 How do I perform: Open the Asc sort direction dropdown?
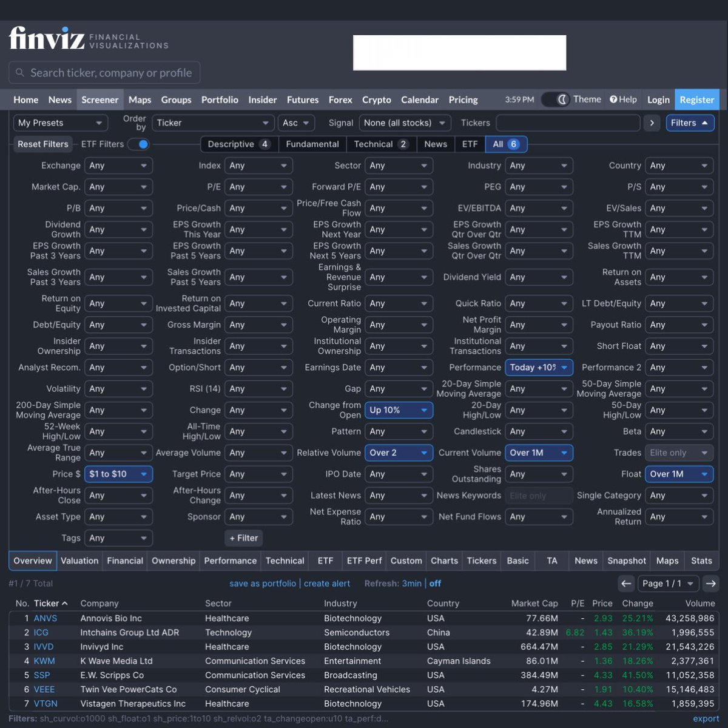pyautogui.click(x=297, y=123)
